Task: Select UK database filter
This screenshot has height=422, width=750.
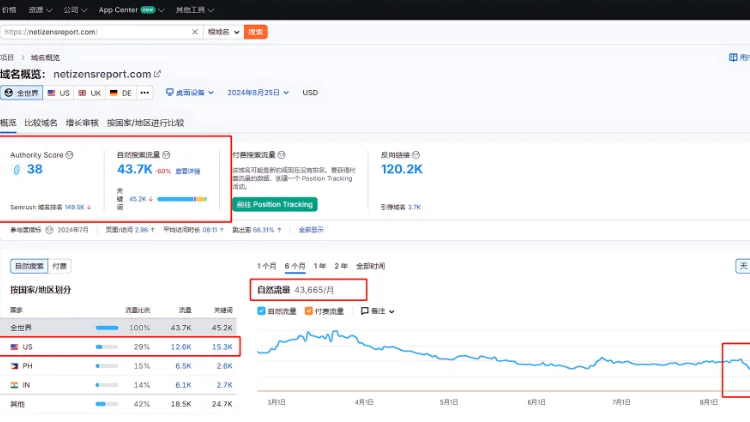Action: point(89,93)
